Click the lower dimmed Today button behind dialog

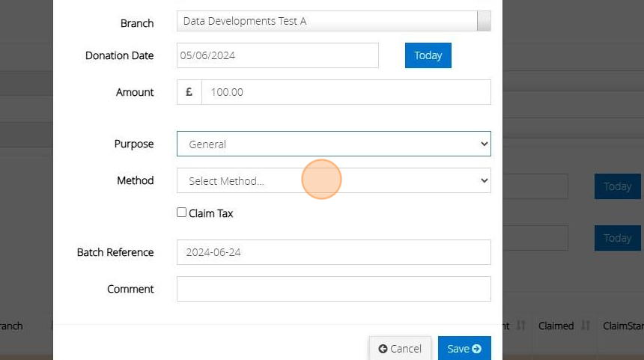coord(617,238)
